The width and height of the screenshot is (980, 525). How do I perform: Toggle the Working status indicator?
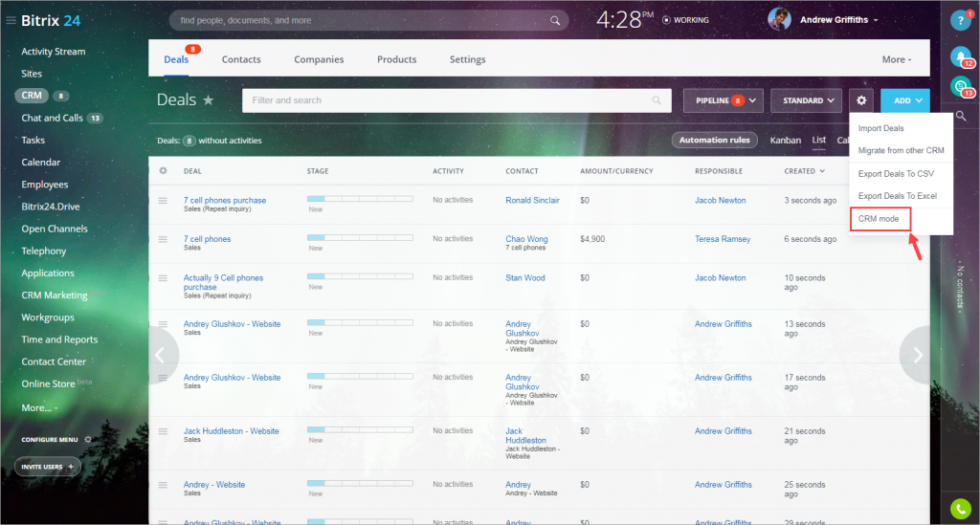pyautogui.click(x=685, y=20)
